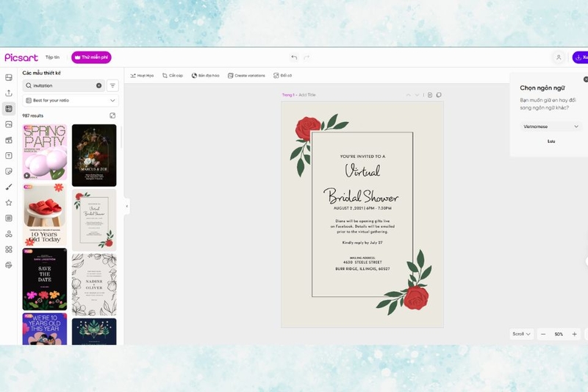Expand the template results panel to full view
Image resolution: width=588 pixels, height=392 pixels.
112,115
